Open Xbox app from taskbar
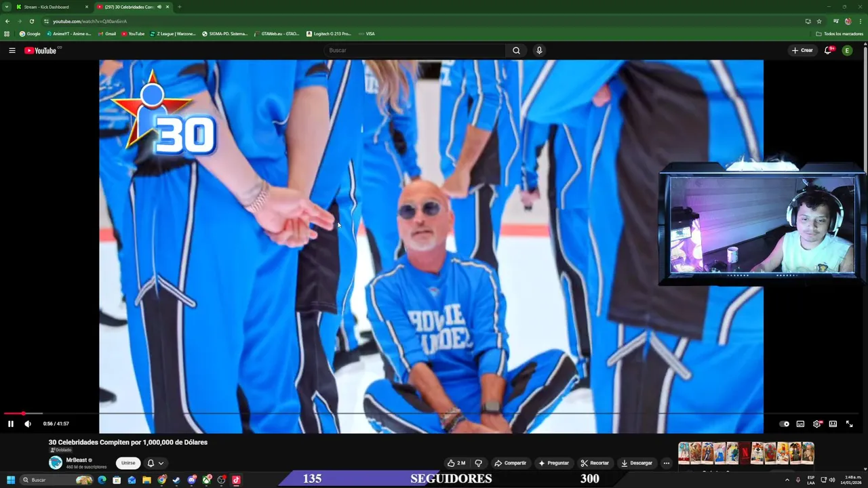Viewport: 868px width, 488px height. point(206,480)
